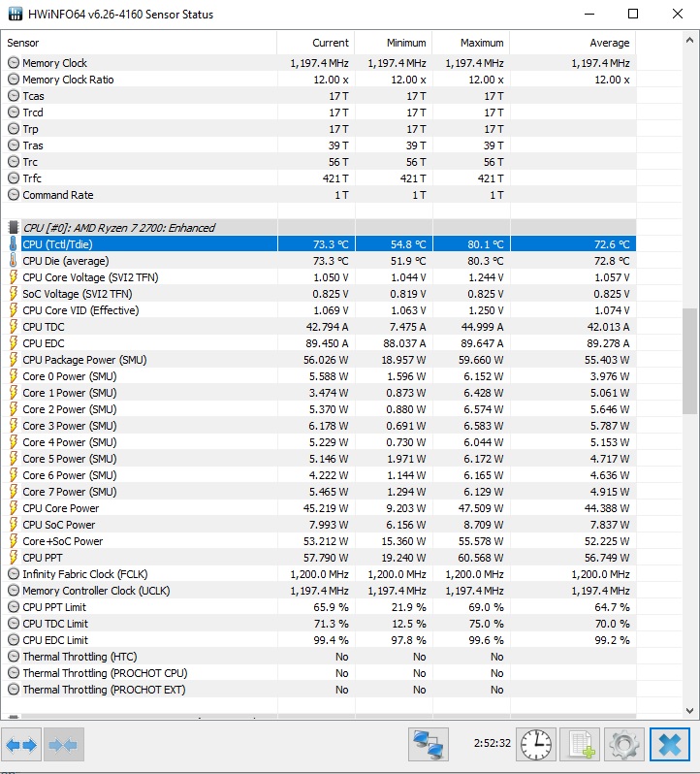Click the Sensor column header
The width and height of the screenshot is (700, 774).
pyautogui.click(x=139, y=43)
